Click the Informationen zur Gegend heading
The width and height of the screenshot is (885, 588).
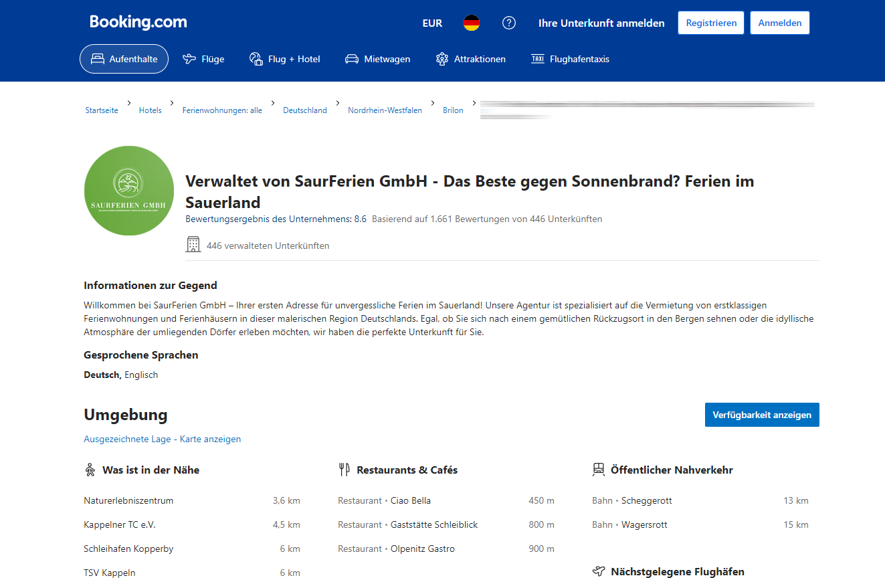151,286
